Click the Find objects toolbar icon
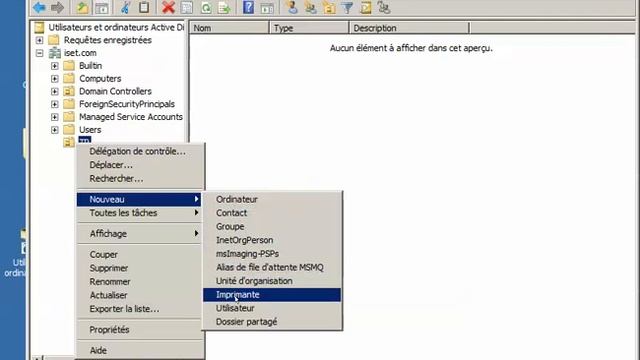 point(365,7)
